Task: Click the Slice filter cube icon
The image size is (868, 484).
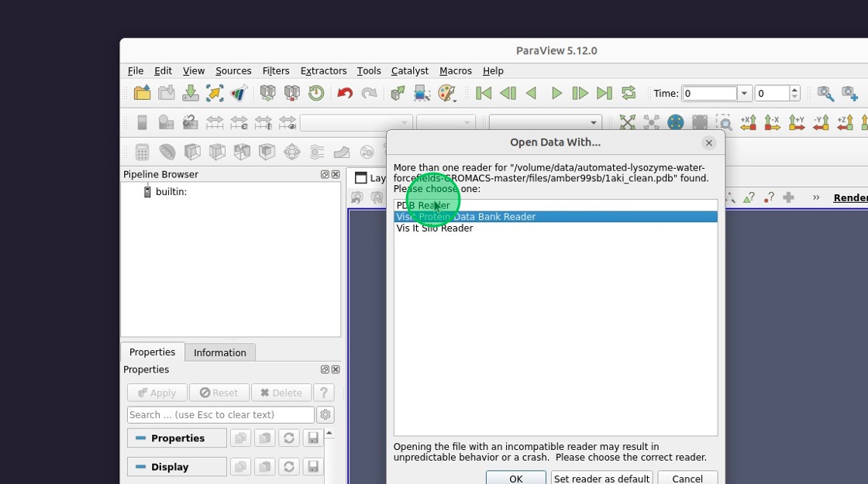Action: [x=217, y=152]
